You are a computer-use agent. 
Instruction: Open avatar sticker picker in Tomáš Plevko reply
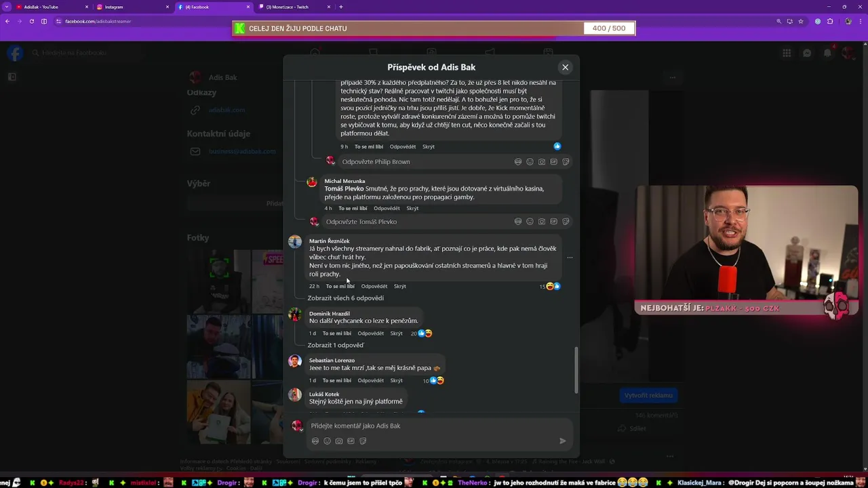[x=518, y=222]
